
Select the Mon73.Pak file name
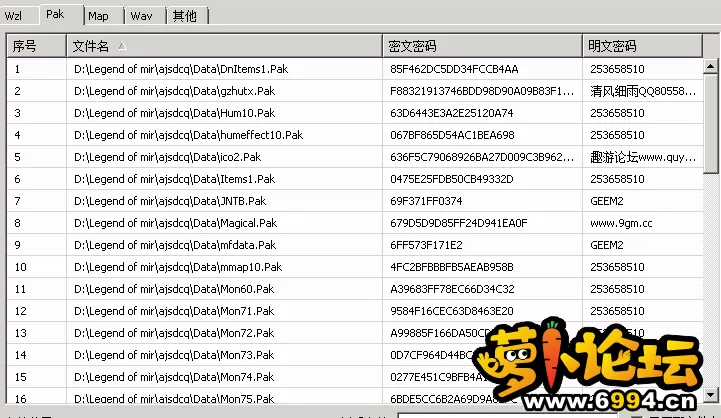click(174, 355)
